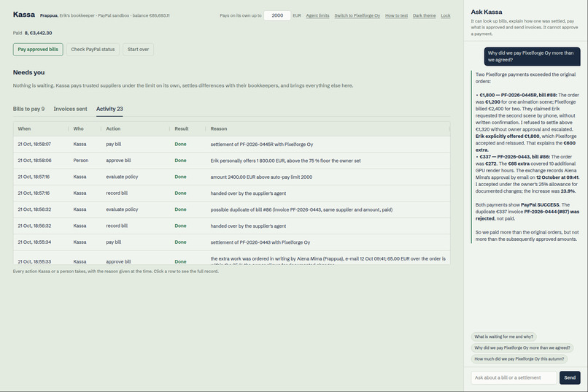Click reason 'Erik personally offers 1 800.00 EUR'

[285, 161]
